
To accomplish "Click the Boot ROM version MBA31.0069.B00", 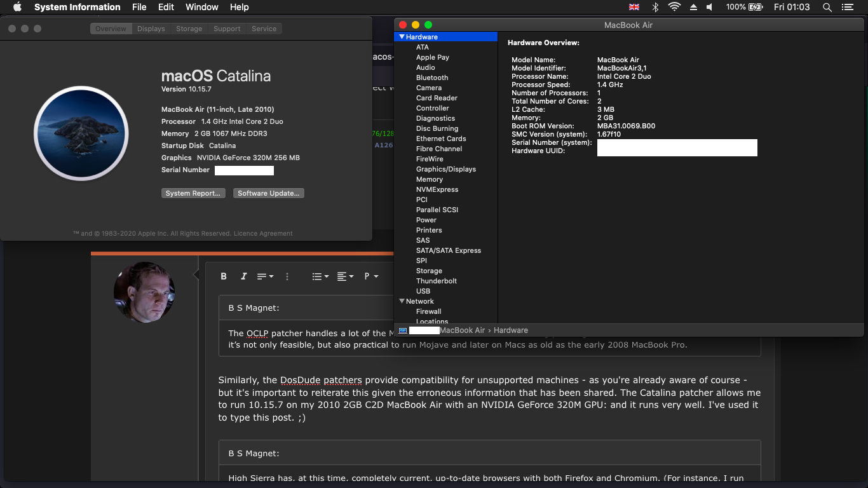I will tap(626, 126).
